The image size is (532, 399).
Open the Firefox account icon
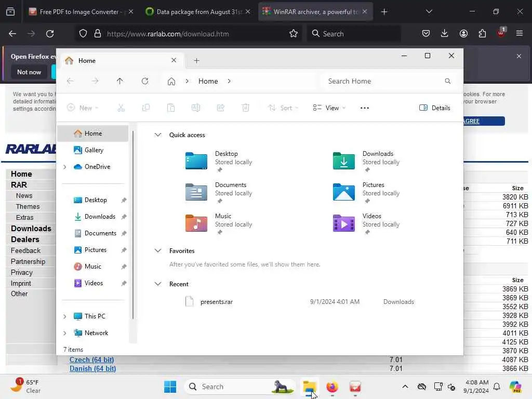tap(463, 34)
